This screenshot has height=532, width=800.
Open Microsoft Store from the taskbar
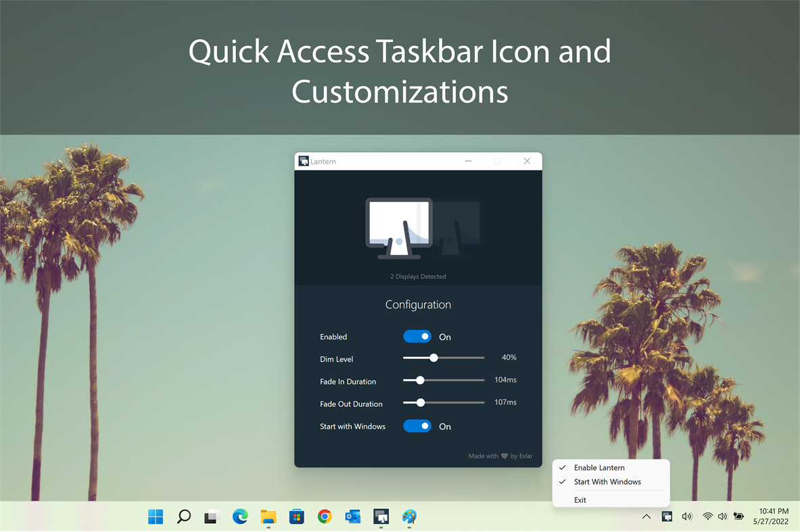coord(296,516)
